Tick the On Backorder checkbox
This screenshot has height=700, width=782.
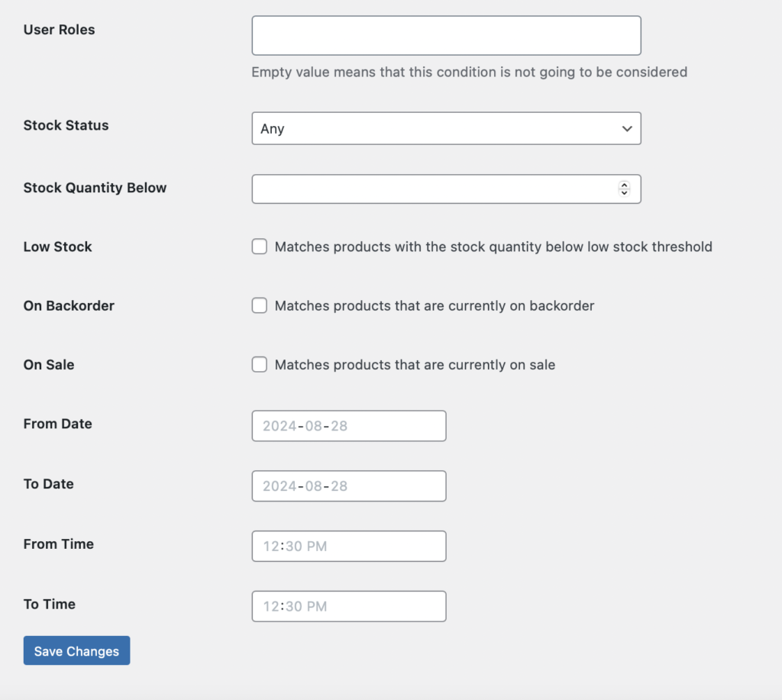[260, 305]
